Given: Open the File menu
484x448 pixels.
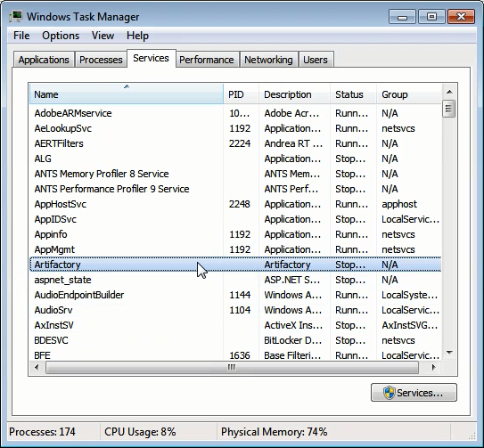Looking at the screenshot, I should point(21,36).
